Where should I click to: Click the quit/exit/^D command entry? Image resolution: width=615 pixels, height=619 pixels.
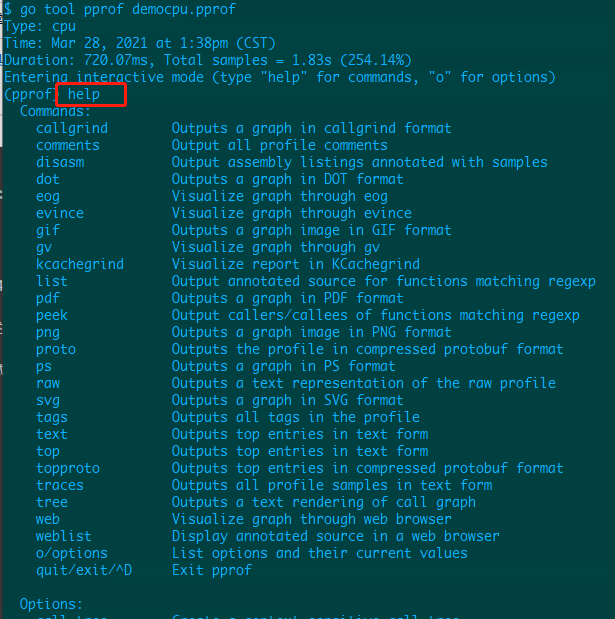click(84, 570)
